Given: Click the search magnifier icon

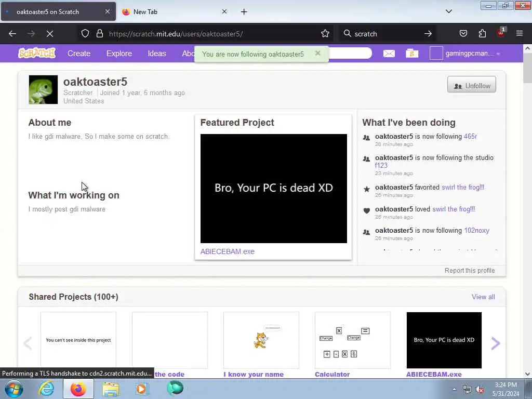Looking at the screenshot, I should coord(347,34).
